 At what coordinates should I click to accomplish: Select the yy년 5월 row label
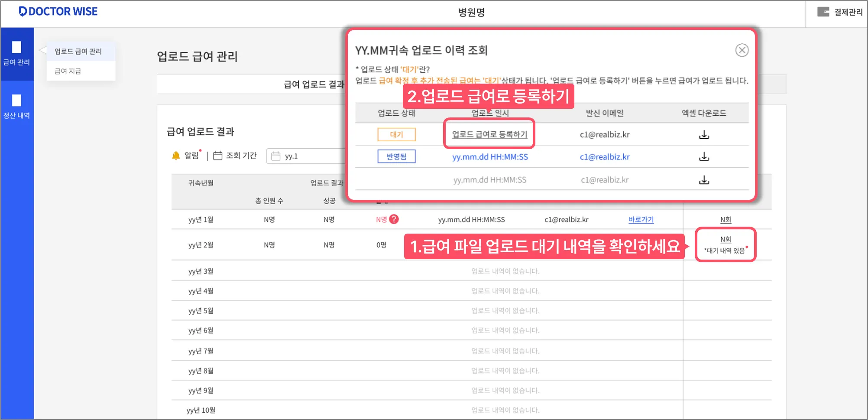click(x=201, y=311)
